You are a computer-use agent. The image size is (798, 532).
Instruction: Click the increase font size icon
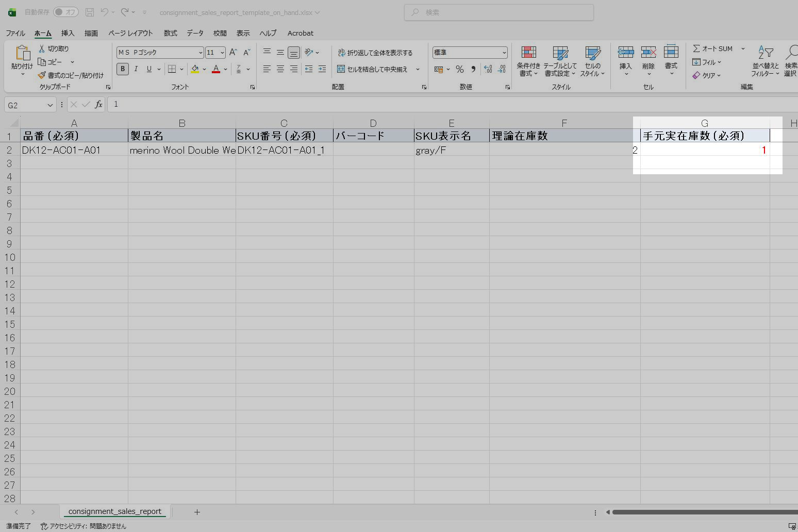coord(233,52)
